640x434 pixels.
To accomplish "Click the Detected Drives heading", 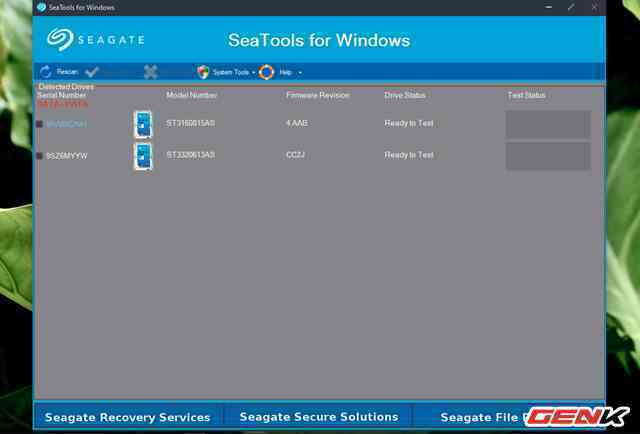I will (x=66, y=87).
